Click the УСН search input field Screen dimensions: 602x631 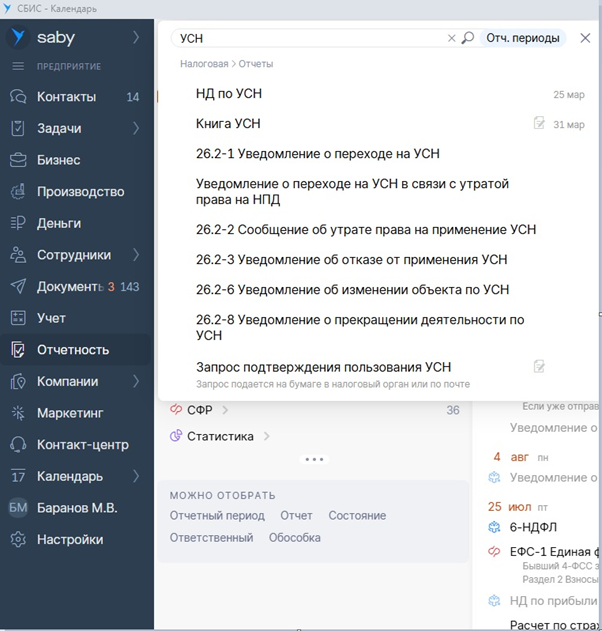[310, 38]
